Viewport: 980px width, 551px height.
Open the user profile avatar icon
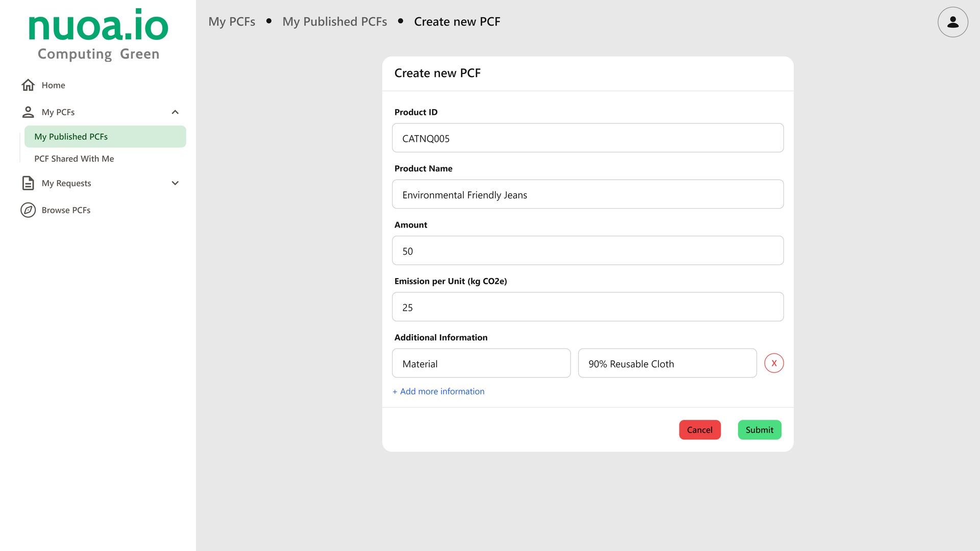point(952,22)
